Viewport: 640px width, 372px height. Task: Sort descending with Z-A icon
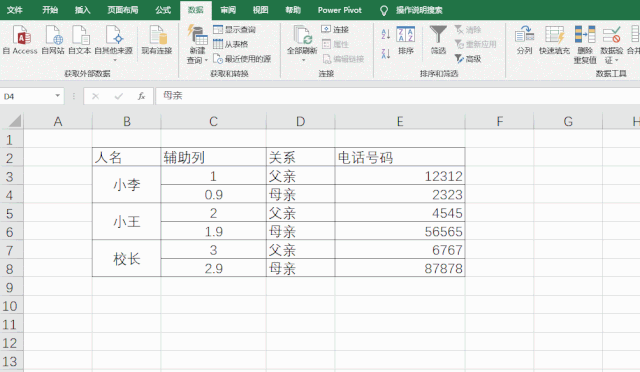[x=386, y=53]
